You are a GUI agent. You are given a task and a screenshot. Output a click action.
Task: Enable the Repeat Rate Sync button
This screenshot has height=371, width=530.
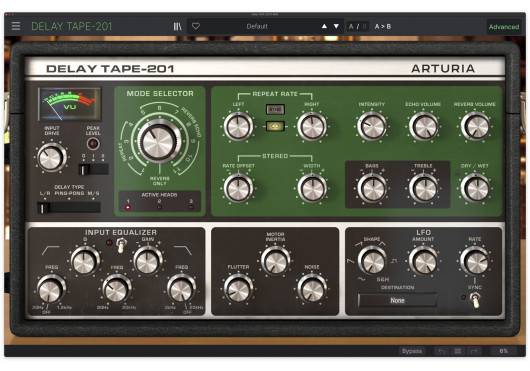(275, 109)
